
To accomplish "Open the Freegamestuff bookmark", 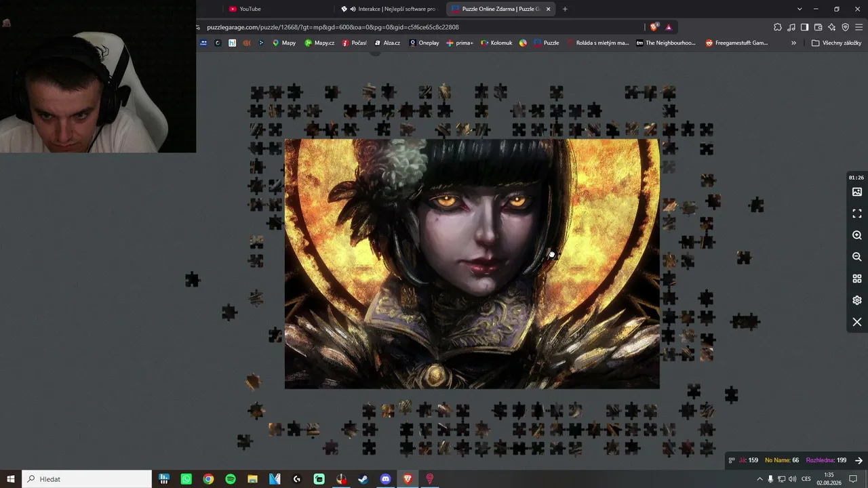I will tap(736, 43).
